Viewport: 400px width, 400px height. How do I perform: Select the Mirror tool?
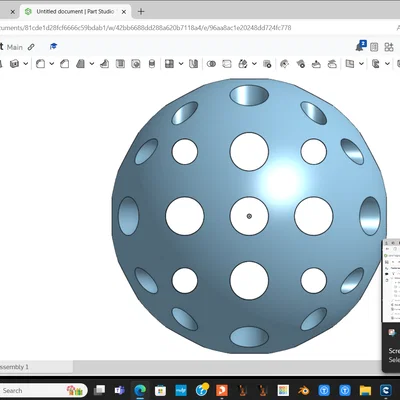pos(194,64)
